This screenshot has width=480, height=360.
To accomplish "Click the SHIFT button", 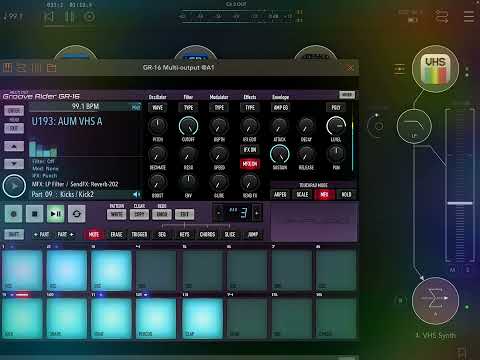I will click(14, 235).
